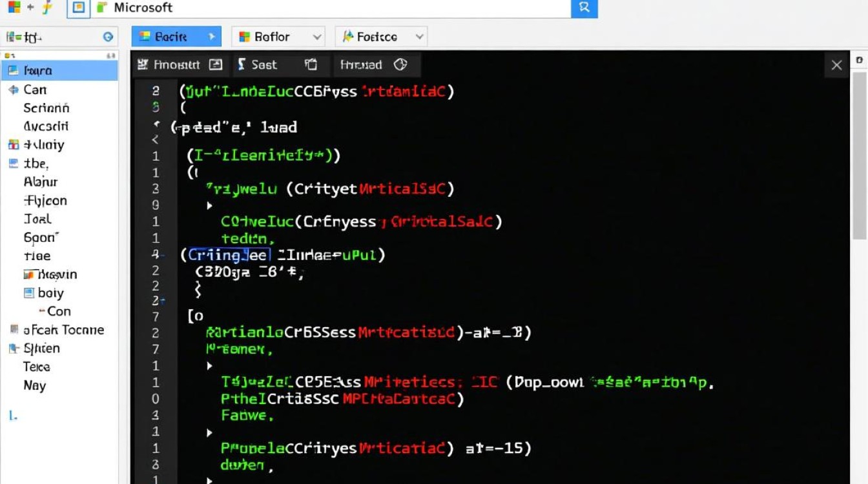The height and width of the screenshot is (484, 868).
Task: Close the dark code panel with X
Action: click(x=836, y=65)
